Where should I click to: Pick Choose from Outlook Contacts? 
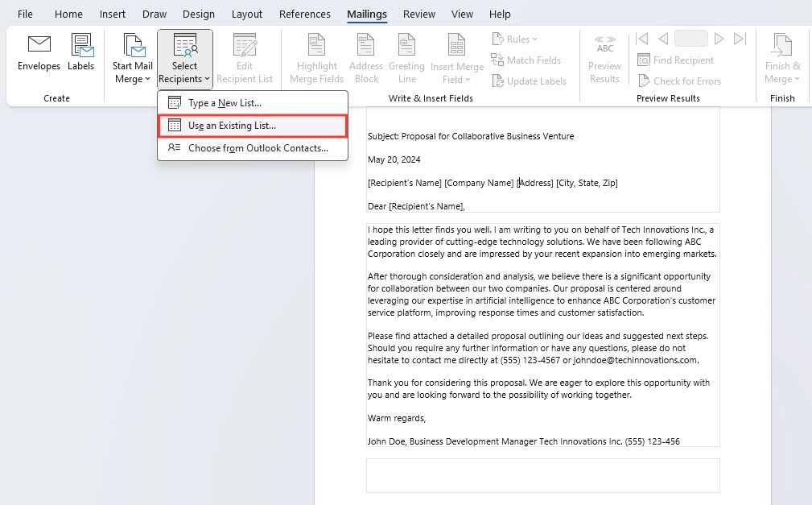[253, 148]
